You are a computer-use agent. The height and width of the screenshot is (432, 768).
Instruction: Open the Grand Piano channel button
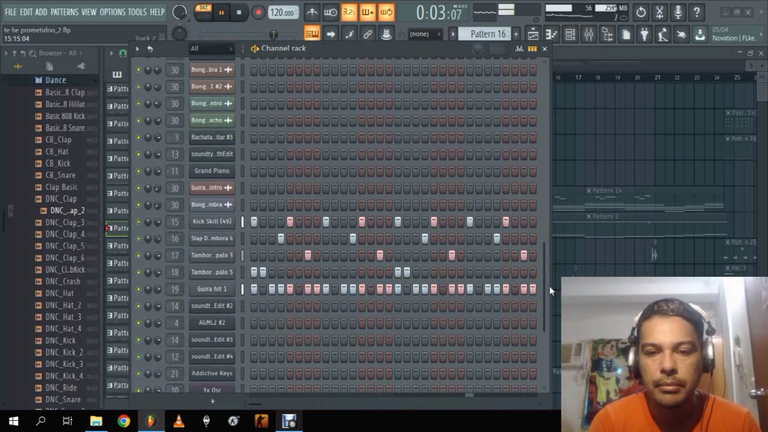point(212,171)
